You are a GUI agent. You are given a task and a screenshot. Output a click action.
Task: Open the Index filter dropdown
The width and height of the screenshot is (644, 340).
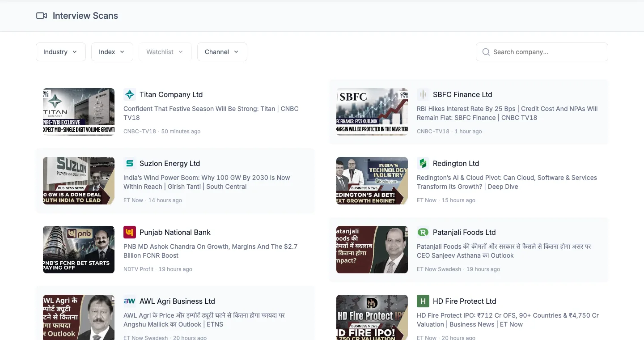(x=112, y=52)
